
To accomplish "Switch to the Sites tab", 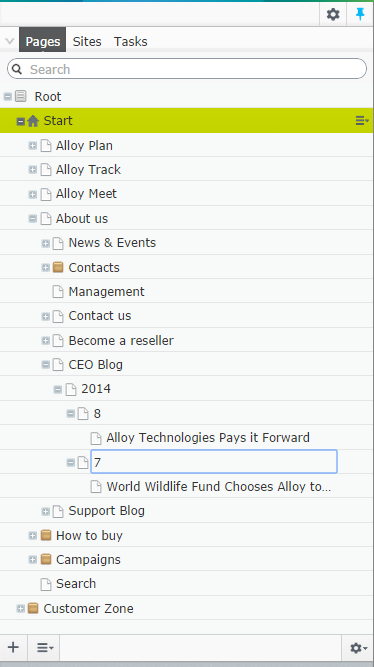I will pos(87,41).
